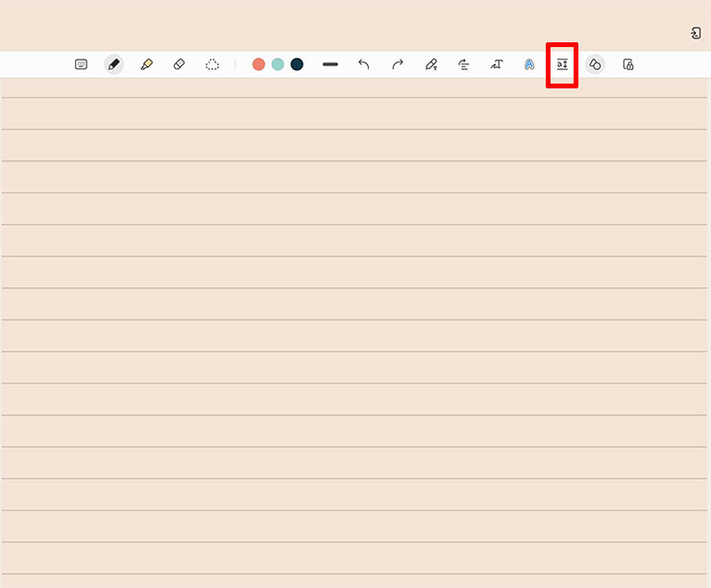Undo the last stroke
This screenshot has width=711, height=588.
(x=363, y=64)
